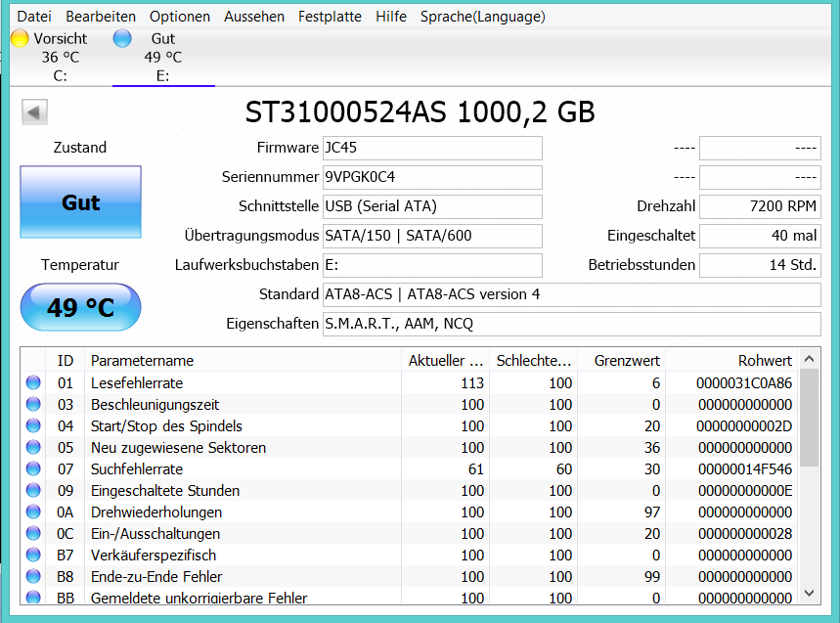
Task: Click status dot of Drehwiederholungen row
Action: tap(33, 512)
